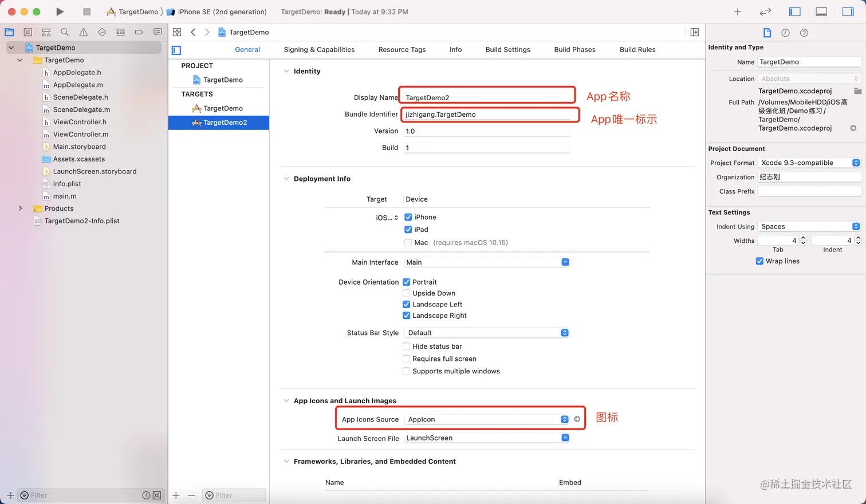
Task: Open the Launch Screen File dropdown
Action: point(487,438)
